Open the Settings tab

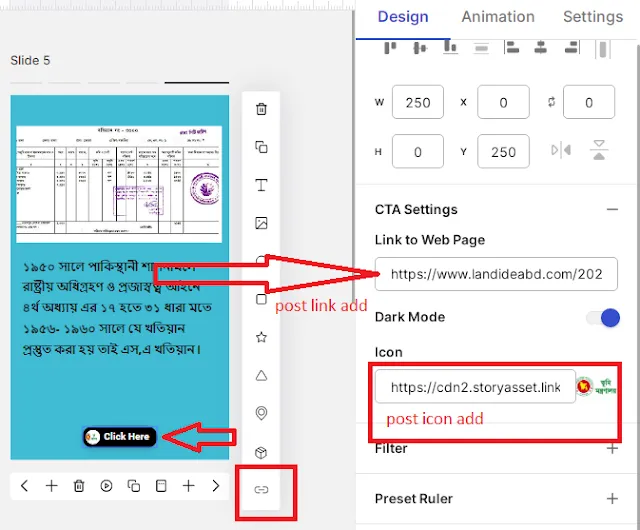point(592,17)
